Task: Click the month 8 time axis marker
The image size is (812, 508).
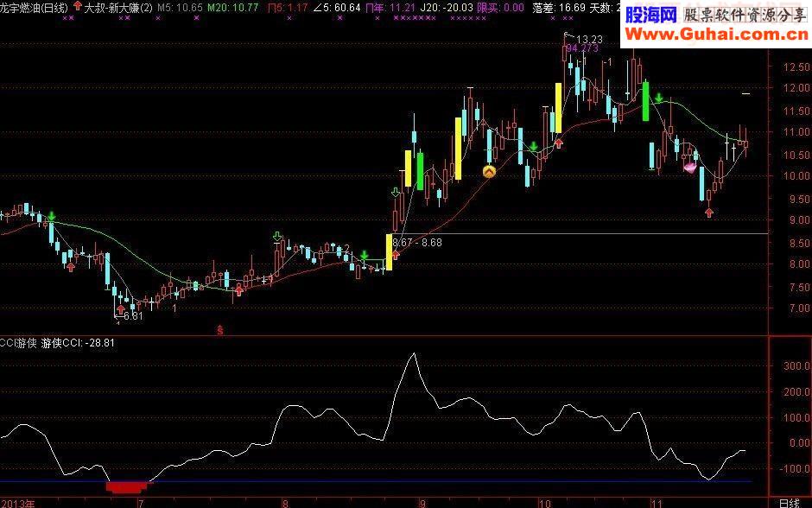Action: 285,504
